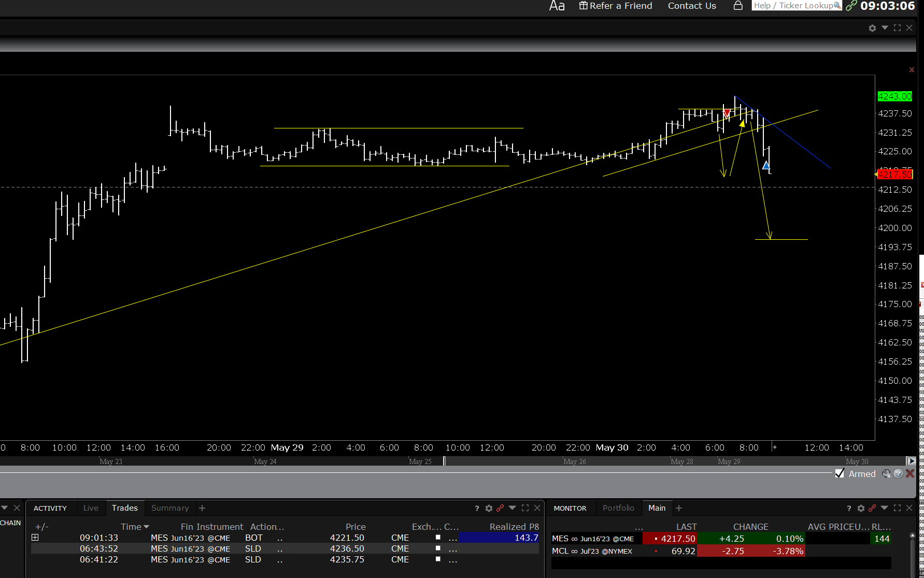924x578 pixels.
Task: Click the Price column header in Trades
Action: pos(356,527)
